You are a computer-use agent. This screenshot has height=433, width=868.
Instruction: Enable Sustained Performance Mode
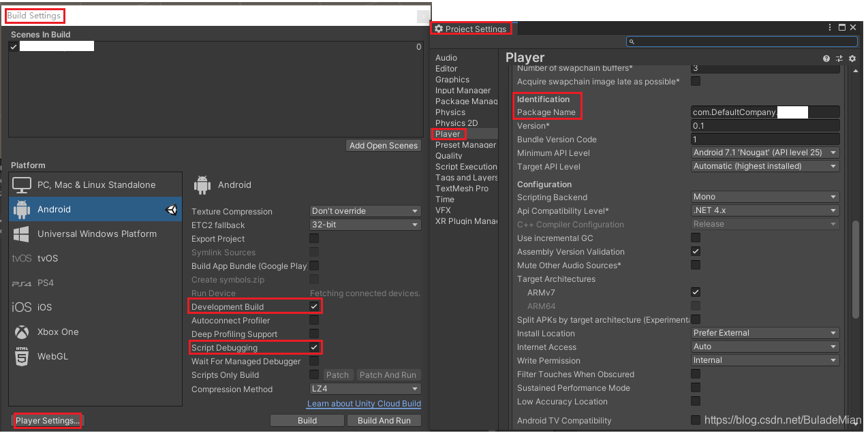pyautogui.click(x=696, y=387)
